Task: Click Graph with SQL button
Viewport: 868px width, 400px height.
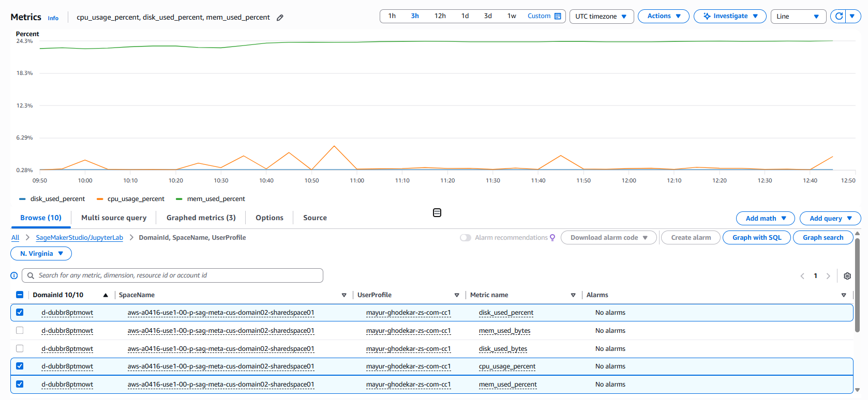Action: (757, 238)
